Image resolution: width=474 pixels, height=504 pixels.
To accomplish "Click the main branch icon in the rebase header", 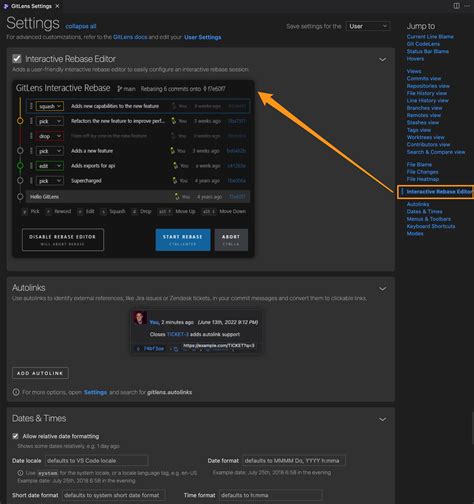I will [119, 89].
